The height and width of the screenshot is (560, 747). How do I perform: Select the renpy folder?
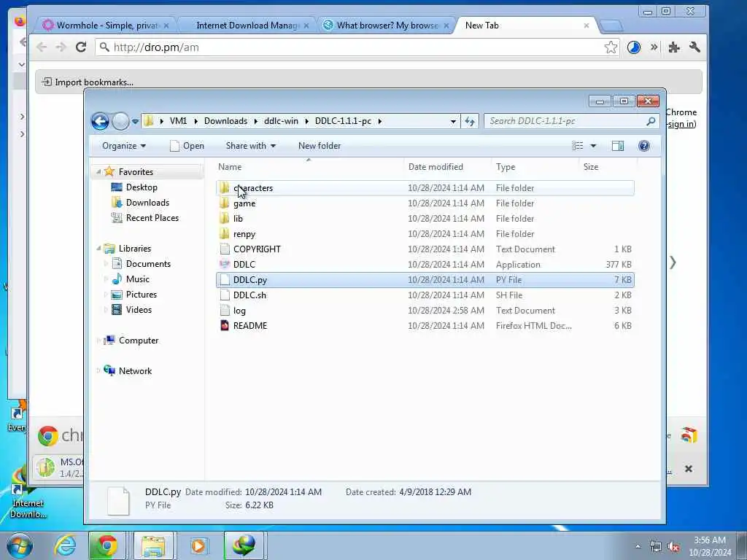click(x=425, y=234)
